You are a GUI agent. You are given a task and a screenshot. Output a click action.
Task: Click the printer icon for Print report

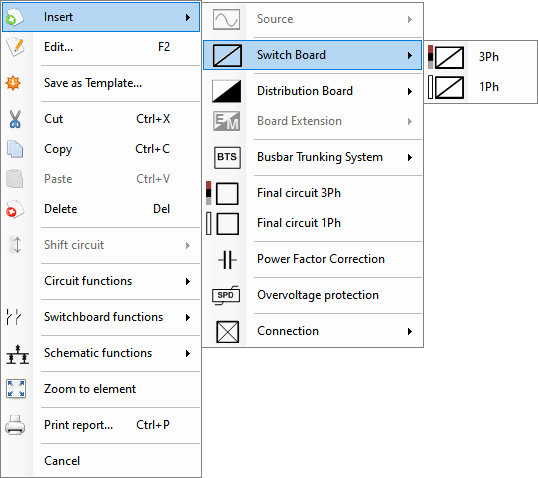(x=15, y=425)
